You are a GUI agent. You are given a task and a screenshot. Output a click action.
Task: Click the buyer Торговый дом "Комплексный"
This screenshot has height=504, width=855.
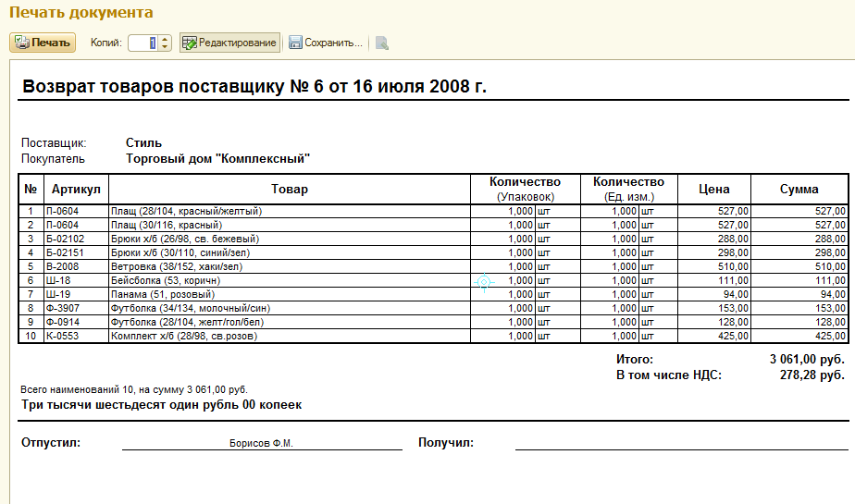coord(217,158)
